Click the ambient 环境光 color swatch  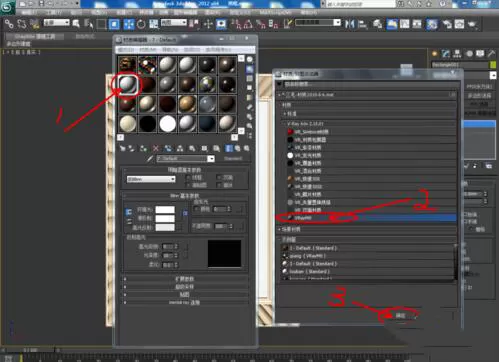[165, 210]
